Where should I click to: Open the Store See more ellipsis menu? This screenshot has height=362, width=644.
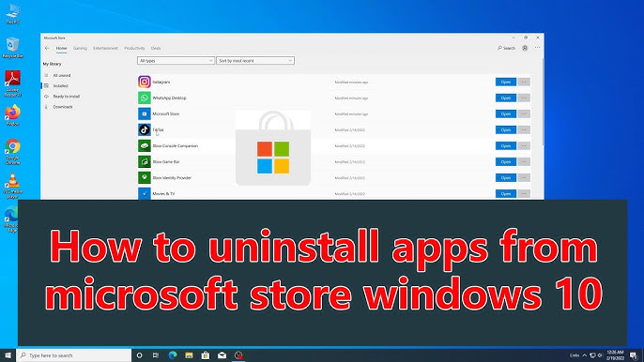[537, 48]
